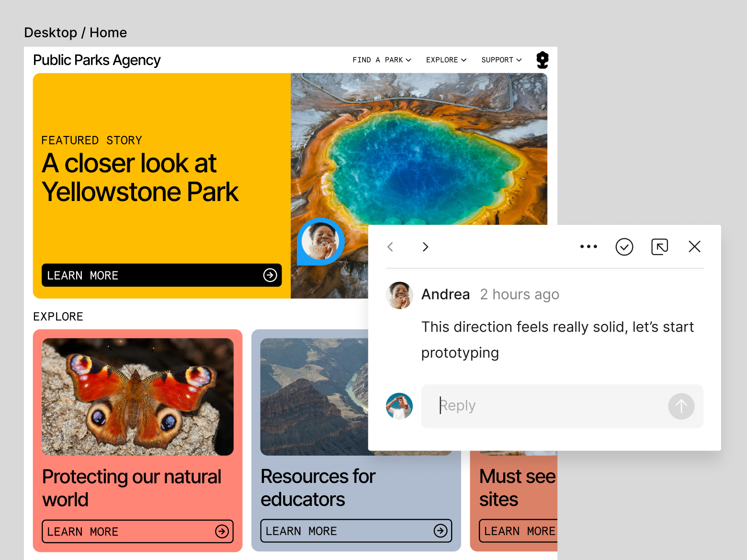Resolve Andrea's comment
The image size is (747, 560).
624,246
